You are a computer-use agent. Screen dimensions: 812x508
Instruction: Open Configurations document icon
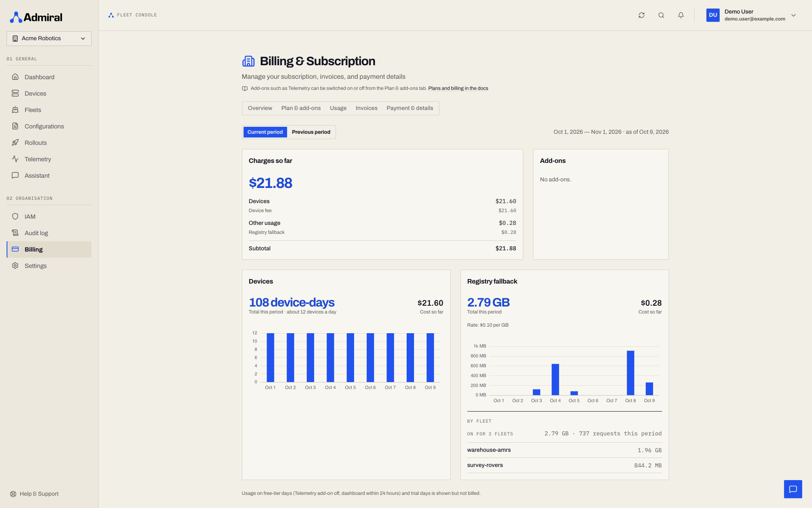click(15, 126)
